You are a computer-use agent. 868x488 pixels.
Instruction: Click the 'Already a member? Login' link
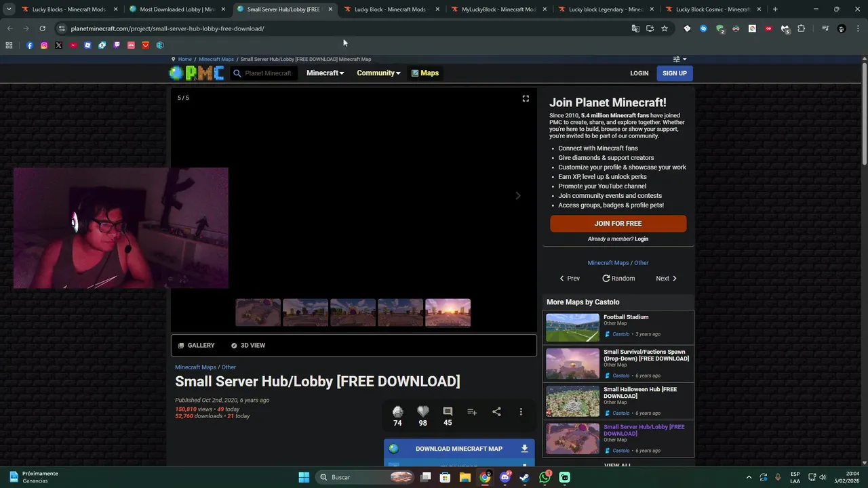[x=618, y=239]
